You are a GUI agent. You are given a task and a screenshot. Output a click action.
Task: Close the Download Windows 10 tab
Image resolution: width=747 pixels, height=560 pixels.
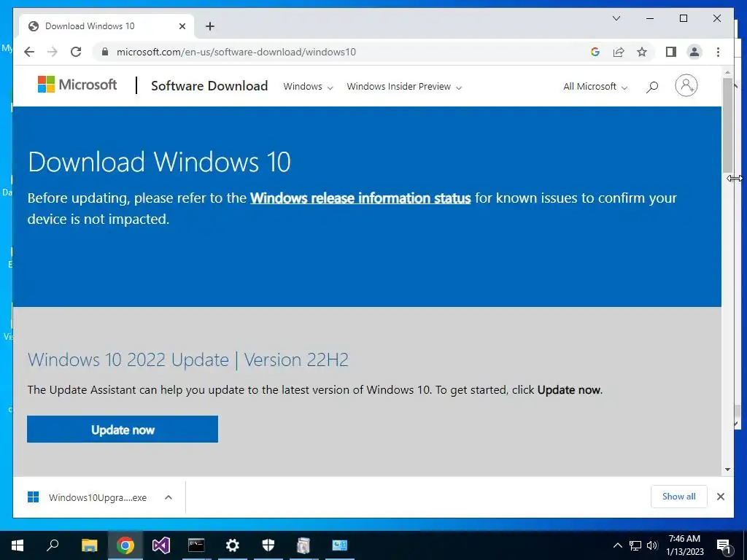182,26
